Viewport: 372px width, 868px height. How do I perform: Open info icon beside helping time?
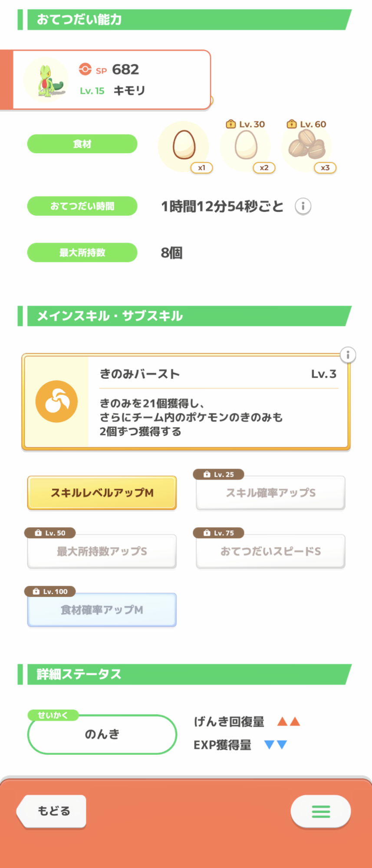pyautogui.click(x=303, y=206)
